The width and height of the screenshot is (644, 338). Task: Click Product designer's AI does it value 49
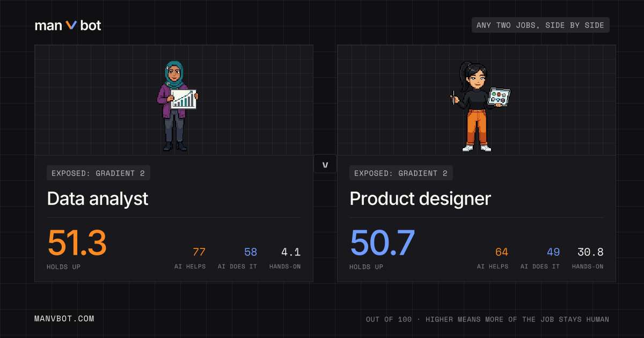coord(553,252)
